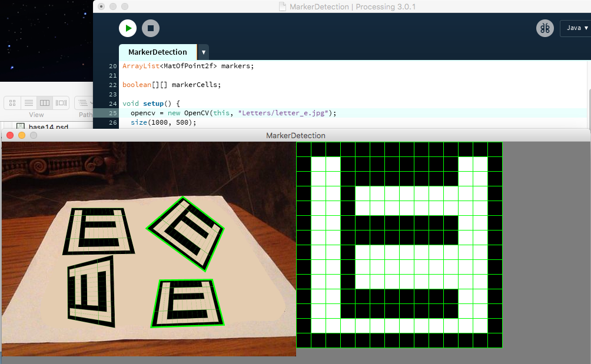591x364 pixels.
Task: Stop the running sketch
Action: [151, 28]
